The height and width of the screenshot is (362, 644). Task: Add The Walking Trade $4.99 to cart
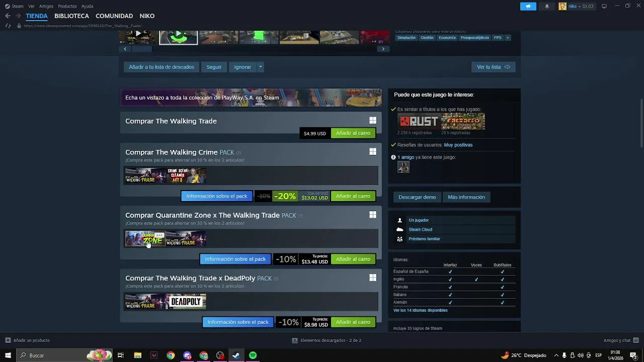click(x=353, y=133)
